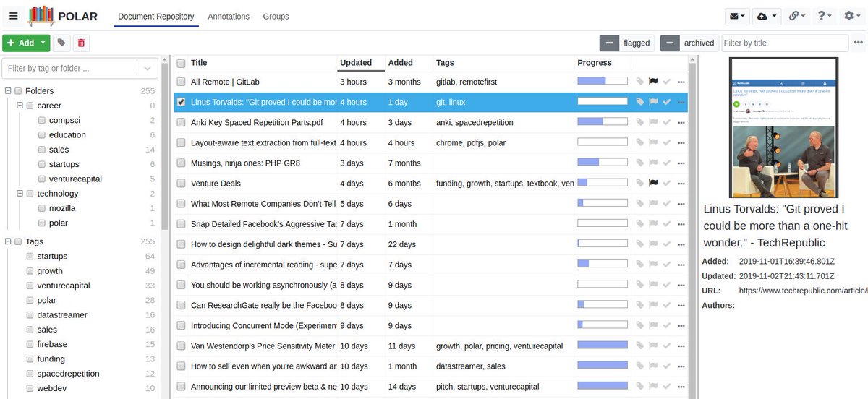
Task: Open more options on All Remote GitLab row
Action: pos(681,82)
